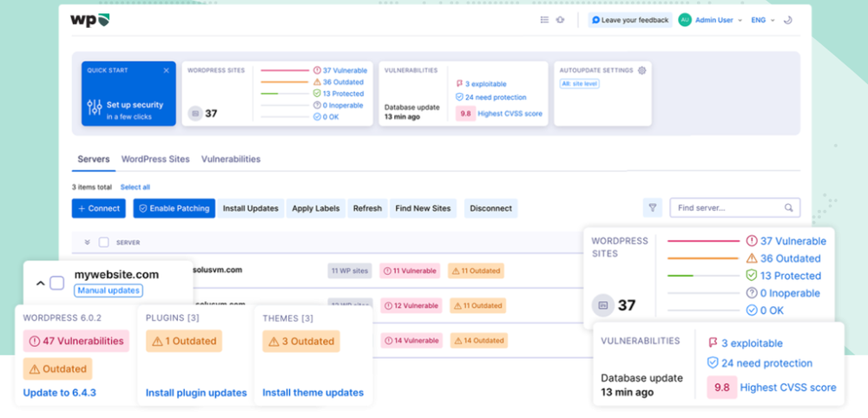The image size is (868, 418).
Task: Click flag icon beside 3 exploitable, enlarged card
Action: (713, 343)
